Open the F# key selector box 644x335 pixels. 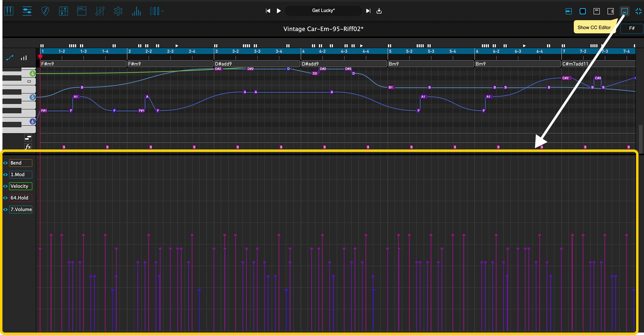(632, 28)
